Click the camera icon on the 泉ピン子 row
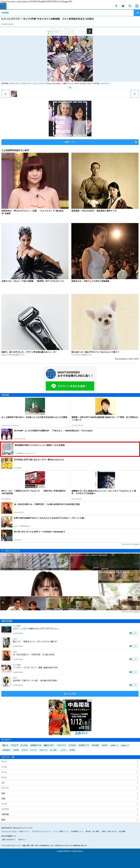 click(x=131, y=646)
